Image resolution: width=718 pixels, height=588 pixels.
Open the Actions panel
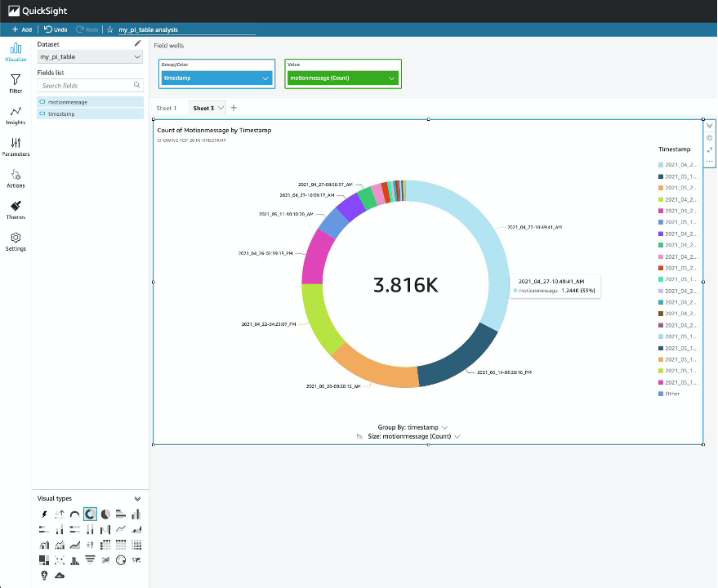pyautogui.click(x=16, y=179)
